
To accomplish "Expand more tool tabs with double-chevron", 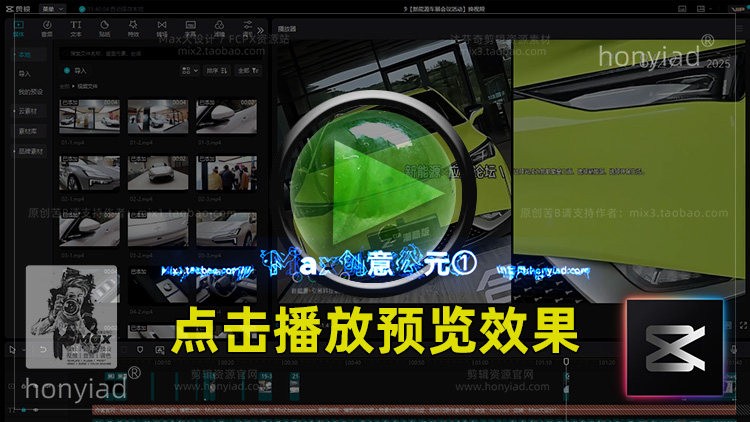I will (x=260, y=30).
